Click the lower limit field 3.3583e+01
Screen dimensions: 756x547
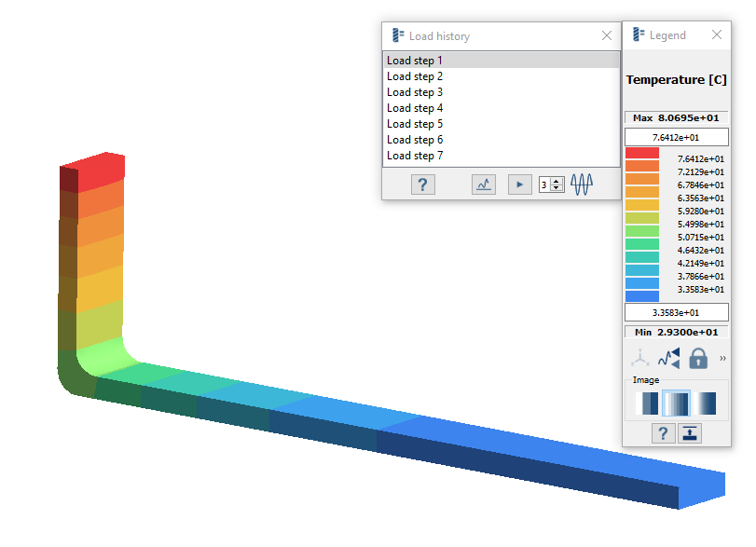(676, 312)
